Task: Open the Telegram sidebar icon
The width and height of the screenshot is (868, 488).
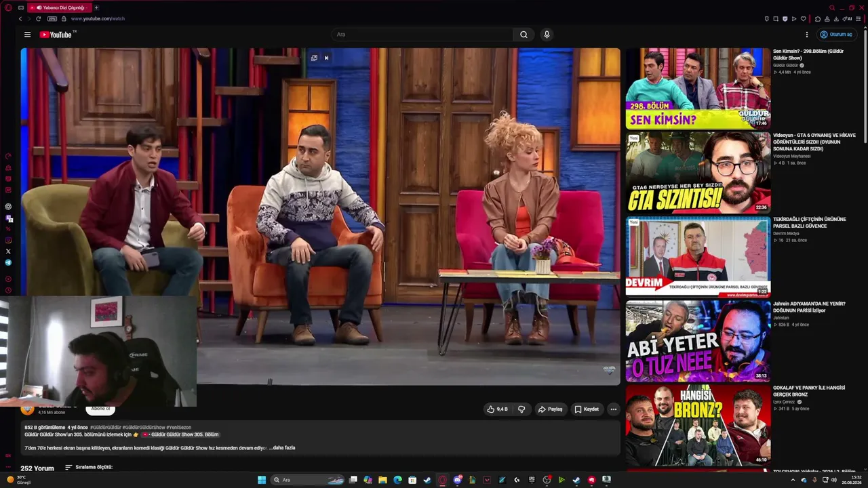Action: [8, 262]
